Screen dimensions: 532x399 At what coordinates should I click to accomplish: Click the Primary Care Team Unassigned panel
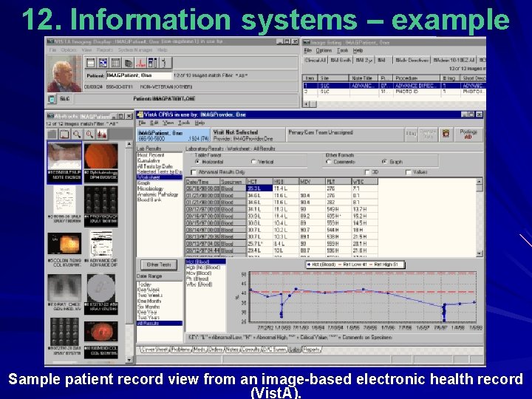pos(344,135)
